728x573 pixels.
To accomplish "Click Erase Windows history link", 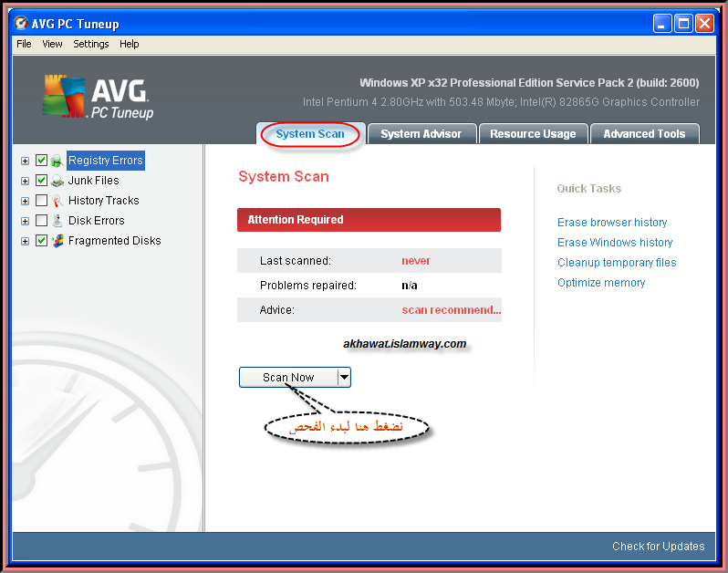I will click(615, 243).
